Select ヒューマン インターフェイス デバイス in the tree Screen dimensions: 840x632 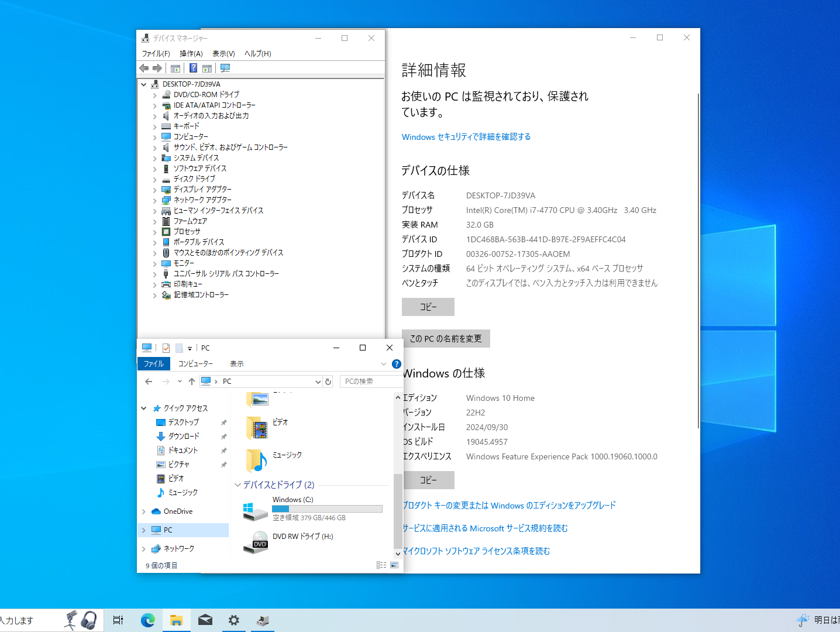[x=218, y=211]
